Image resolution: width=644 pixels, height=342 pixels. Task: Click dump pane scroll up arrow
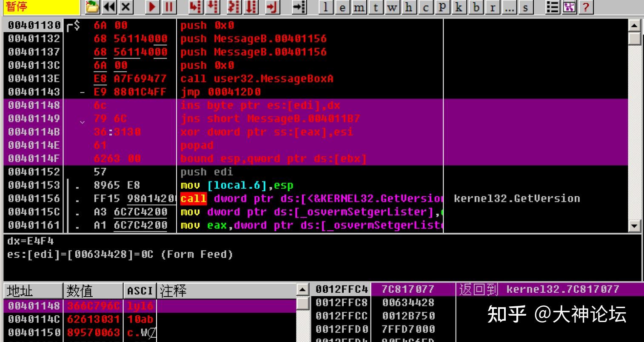pos(302,290)
